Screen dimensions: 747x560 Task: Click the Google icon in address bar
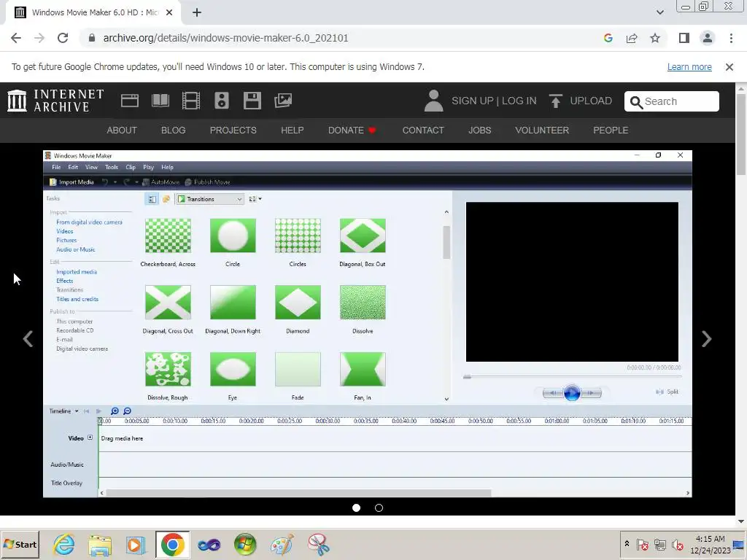(608, 38)
